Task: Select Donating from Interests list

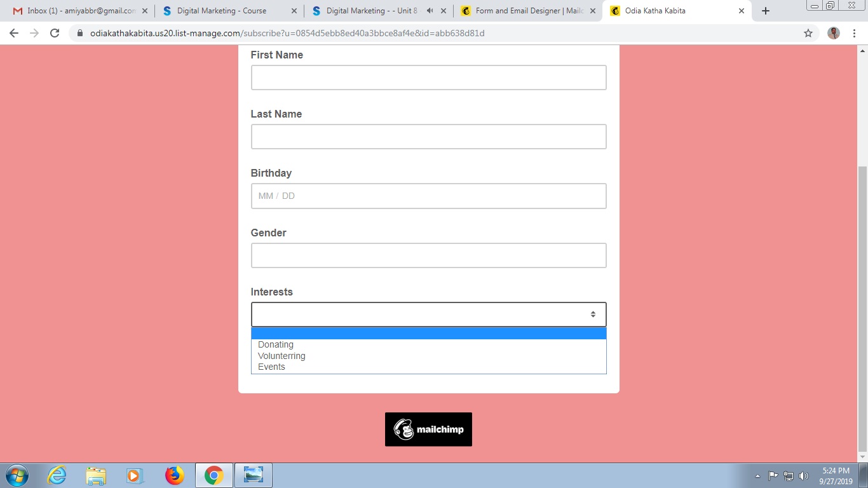Action: coord(276,344)
